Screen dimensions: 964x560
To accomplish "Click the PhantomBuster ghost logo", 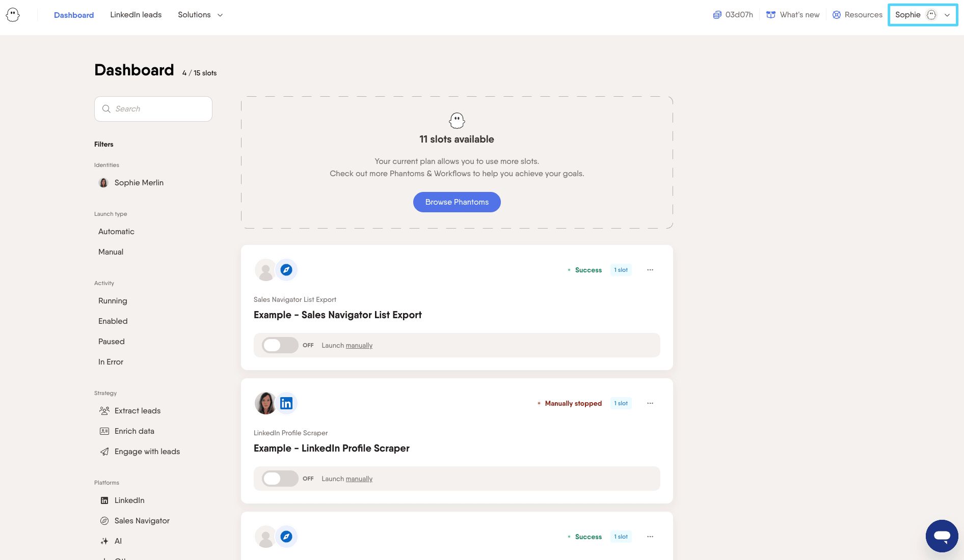I will [x=13, y=15].
